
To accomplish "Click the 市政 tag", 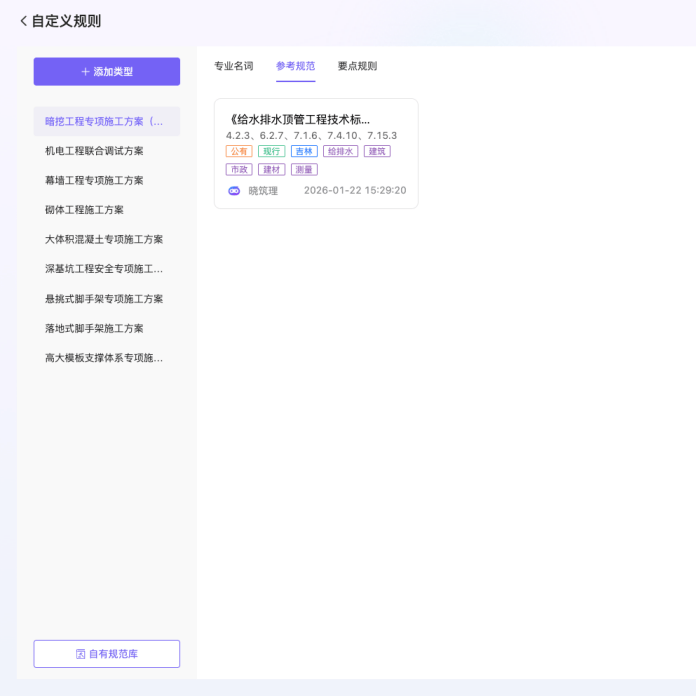I will (239, 170).
